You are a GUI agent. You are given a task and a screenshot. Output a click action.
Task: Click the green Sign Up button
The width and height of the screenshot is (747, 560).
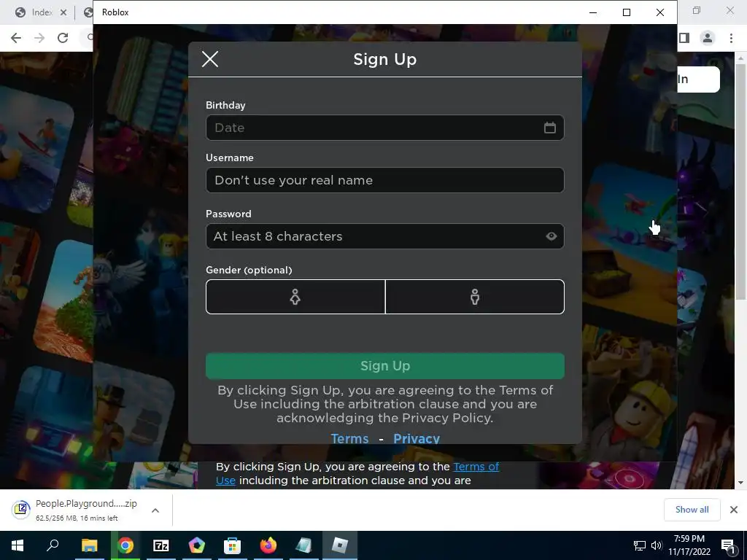[385, 366]
